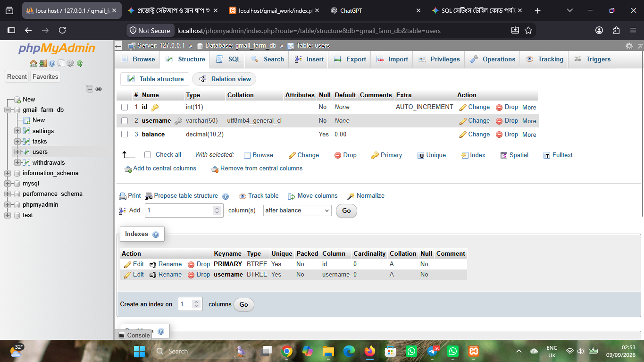Open the 'after balance' position dropdown
Image resolution: width=644 pixels, height=362 pixels.
(x=297, y=210)
